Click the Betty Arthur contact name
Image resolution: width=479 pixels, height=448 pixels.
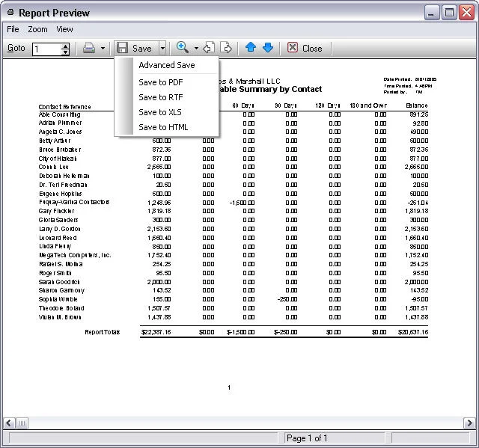pyautogui.click(x=55, y=141)
